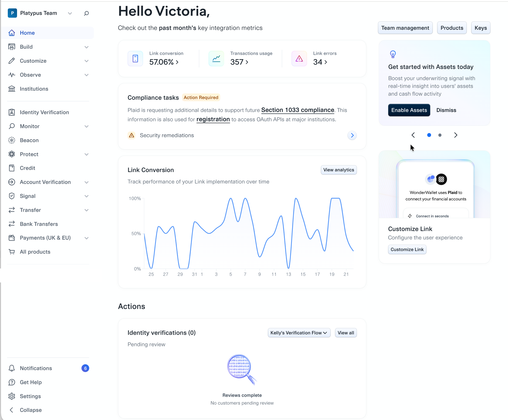
Task: Click the Platypus Team logo icon
Action: 12,13
